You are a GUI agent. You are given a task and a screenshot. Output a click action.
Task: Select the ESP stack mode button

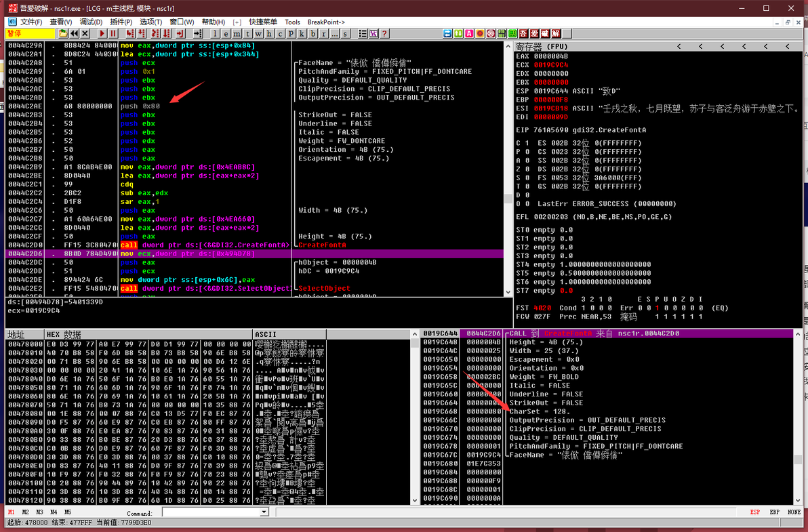click(754, 512)
